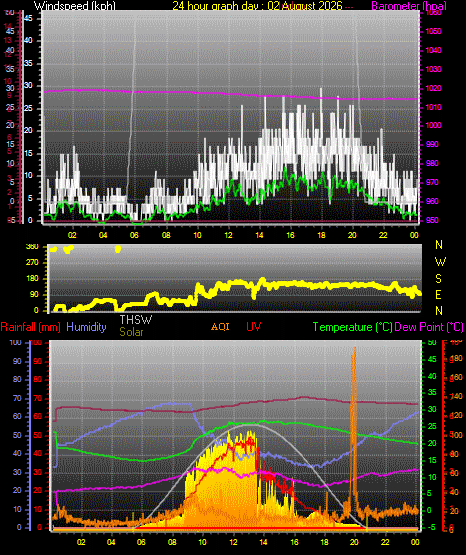The width and height of the screenshot is (466, 555).
Task: Click the green "35" temperature axis value
Action: point(432,392)
